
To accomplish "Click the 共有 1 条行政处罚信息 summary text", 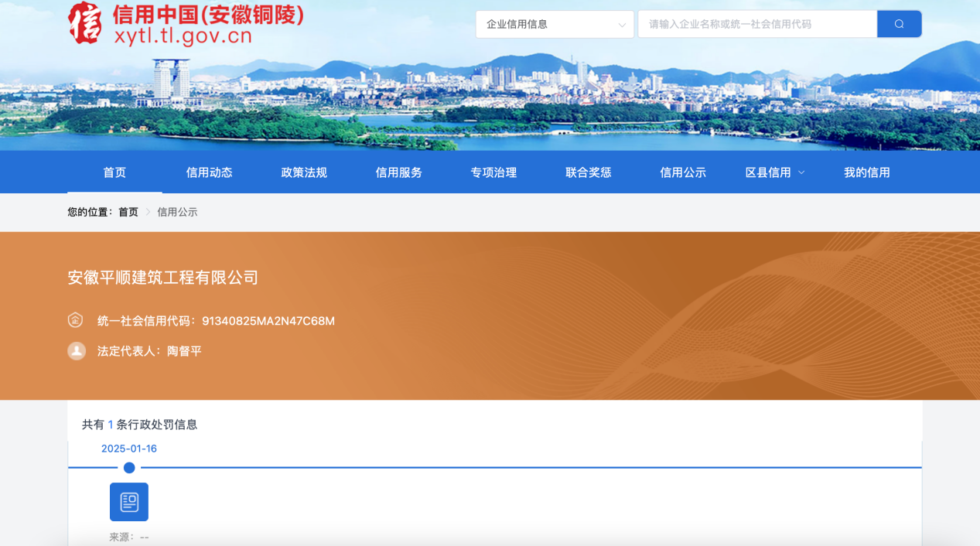I will pos(140,425).
